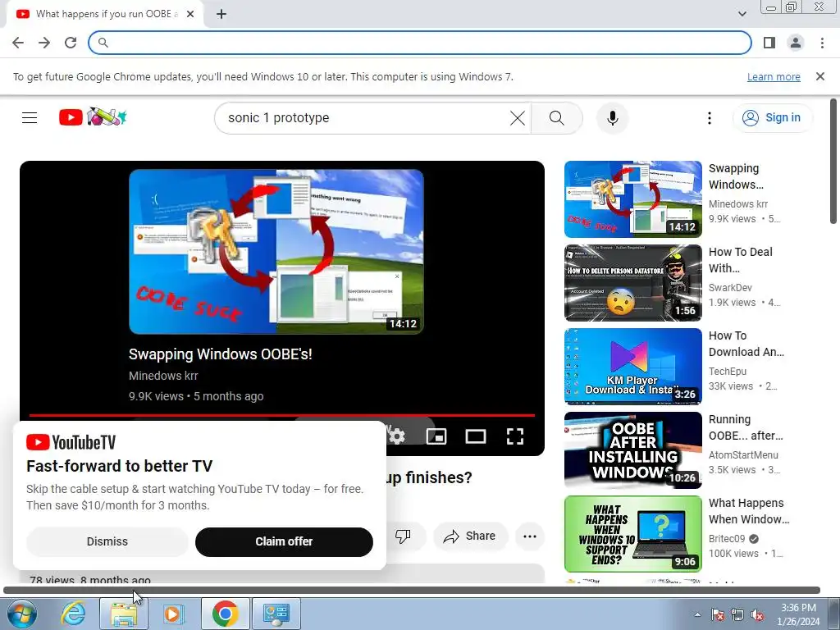This screenshot has width=840, height=630.
Task: Select channel name 'TechEpu'
Action: (727, 372)
